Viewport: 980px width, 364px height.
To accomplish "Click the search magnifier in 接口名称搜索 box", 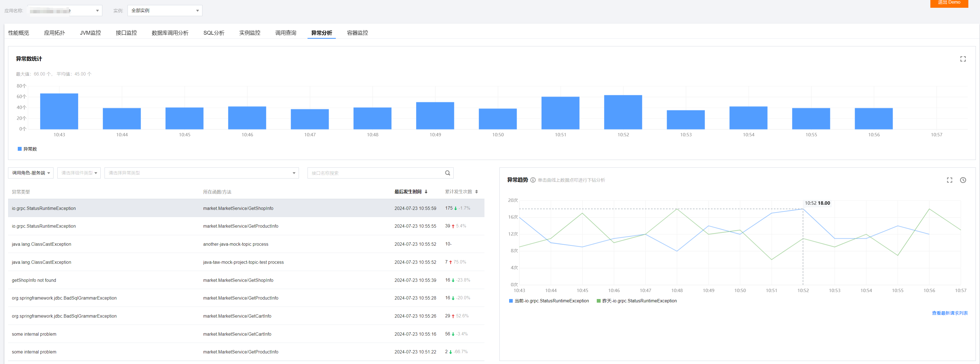I will tap(447, 173).
